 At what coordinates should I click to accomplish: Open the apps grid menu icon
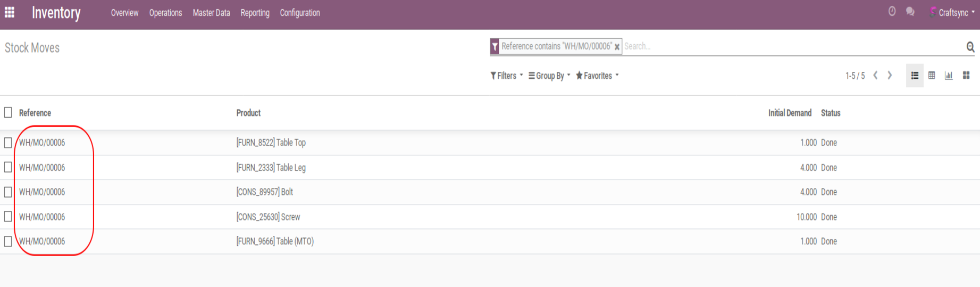pyautogui.click(x=10, y=12)
